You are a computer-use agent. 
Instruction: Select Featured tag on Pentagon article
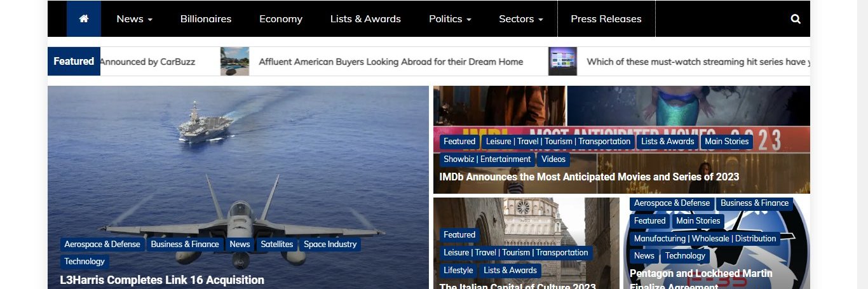click(x=649, y=221)
